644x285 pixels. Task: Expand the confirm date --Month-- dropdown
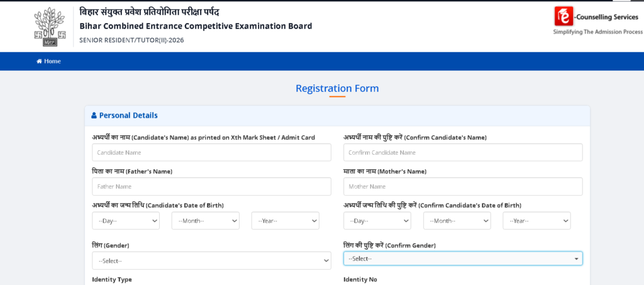[457, 221]
